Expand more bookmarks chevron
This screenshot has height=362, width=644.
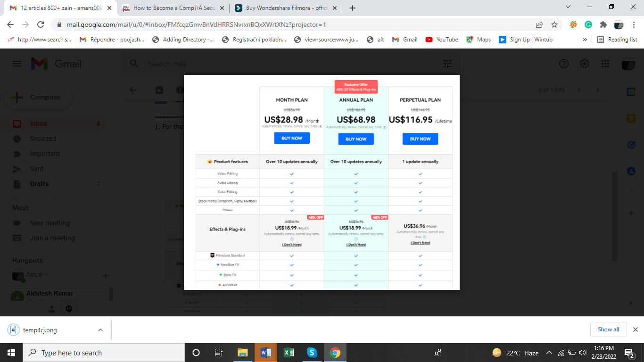pyautogui.click(x=585, y=40)
